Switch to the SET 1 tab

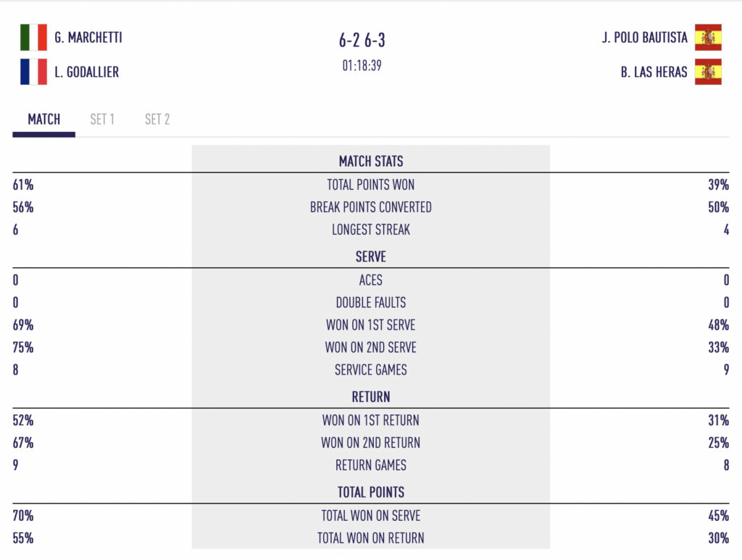click(x=102, y=120)
